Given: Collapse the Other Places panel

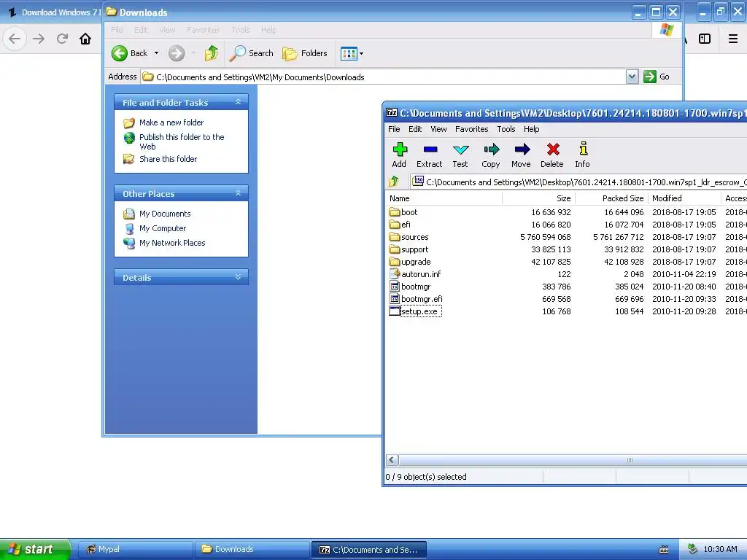Looking at the screenshot, I should click(239, 193).
